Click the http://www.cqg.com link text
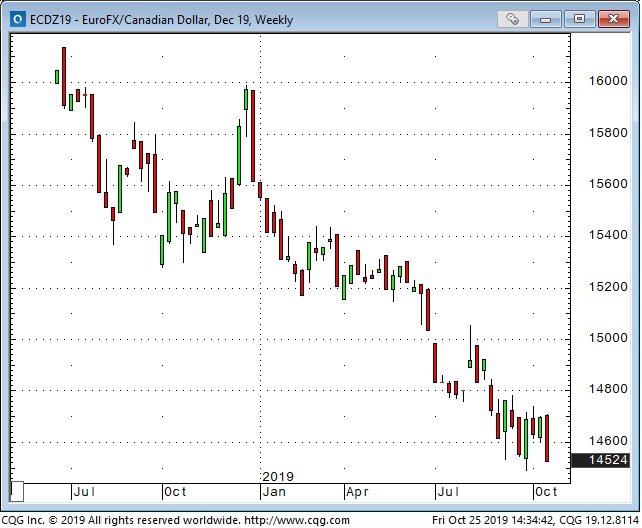 (x=297, y=521)
